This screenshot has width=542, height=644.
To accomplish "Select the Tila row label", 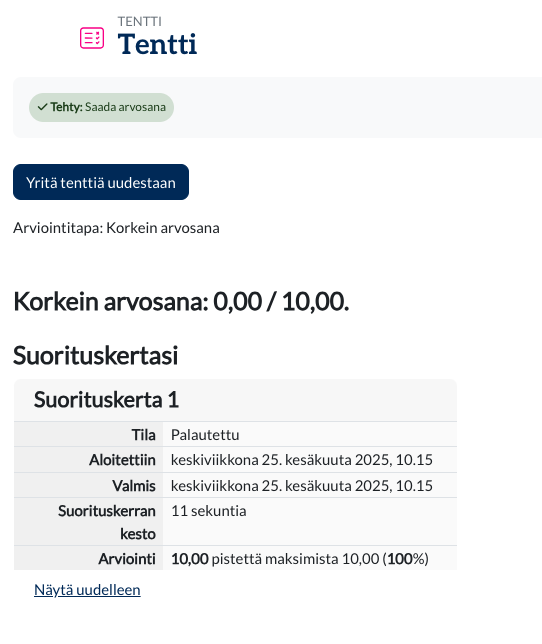I will (143, 435).
